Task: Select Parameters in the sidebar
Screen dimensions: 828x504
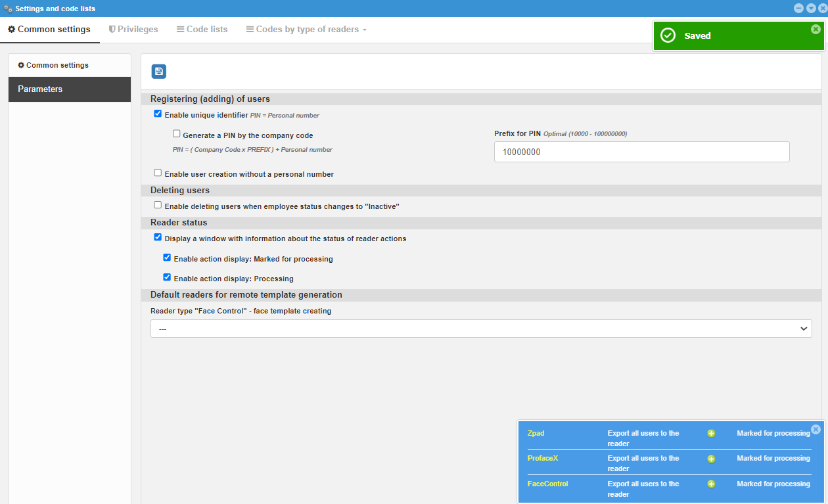Action: pyautogui.click(x=70, y=89)
